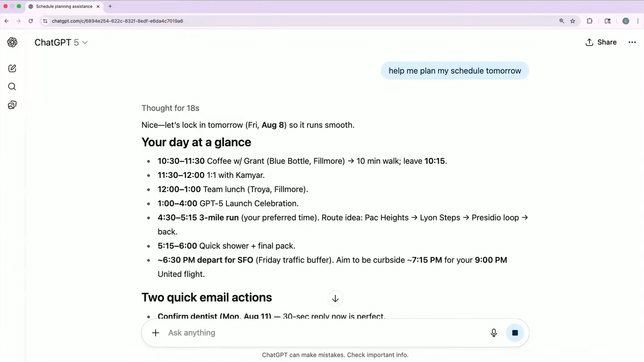The width and height of the screenshot is (644, 362).
Task: View site information icon in the address bar
Action: (x=45, y=21)
